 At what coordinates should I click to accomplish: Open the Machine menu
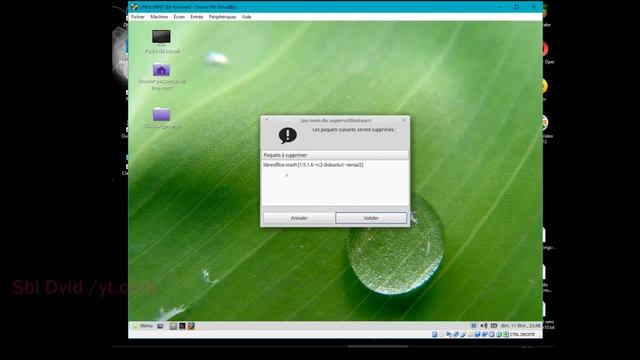tap(159, 17)
